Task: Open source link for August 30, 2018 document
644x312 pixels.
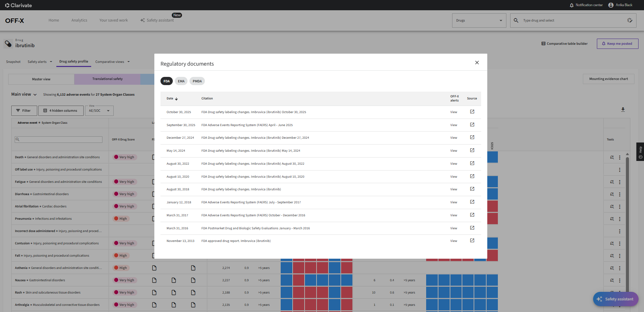Action: coord(472,189)
